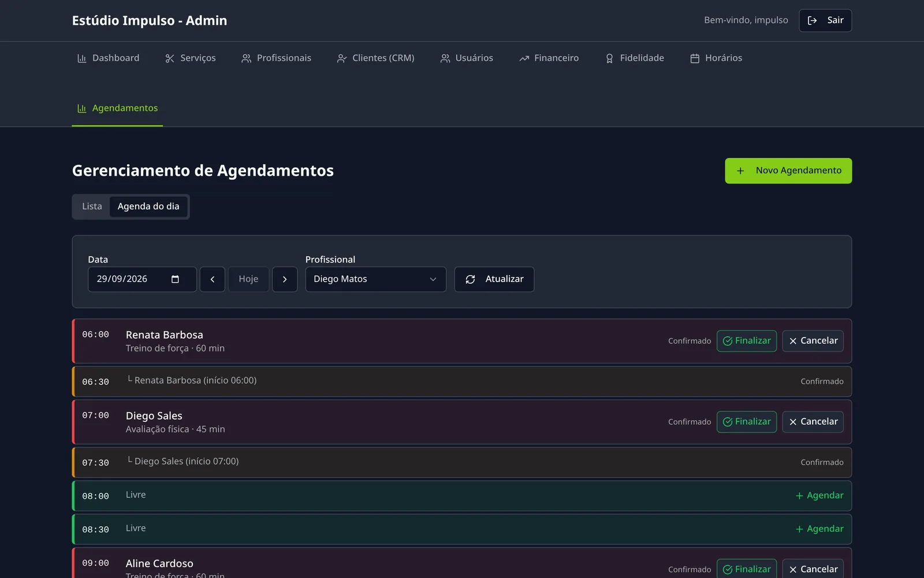The width and height of the screenshot is (924, 578).
Task: Switch to the Lista view
Action: [92, 206]
